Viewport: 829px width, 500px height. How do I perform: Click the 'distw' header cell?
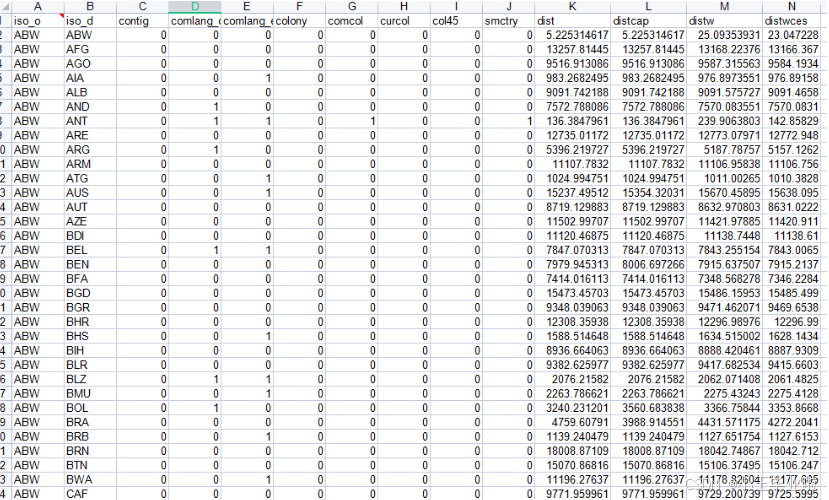[724, 21]
